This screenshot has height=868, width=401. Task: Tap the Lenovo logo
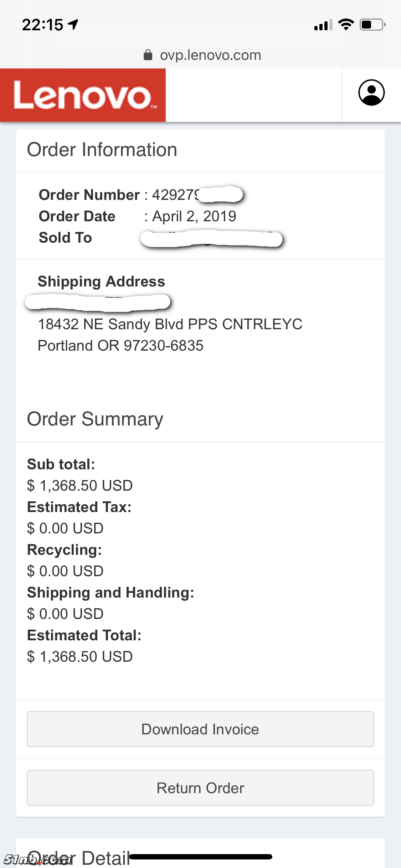[x=83, y=95]
